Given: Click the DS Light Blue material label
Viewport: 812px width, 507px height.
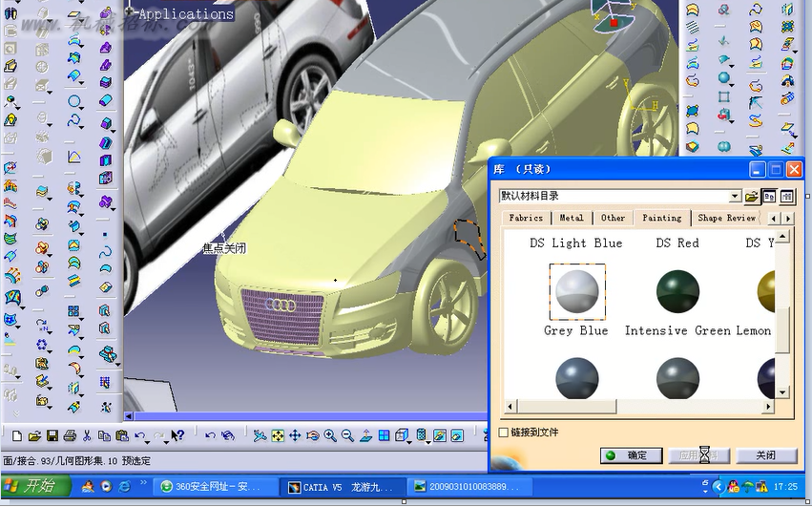Looking at the screenshot, I should coord(576,243).
